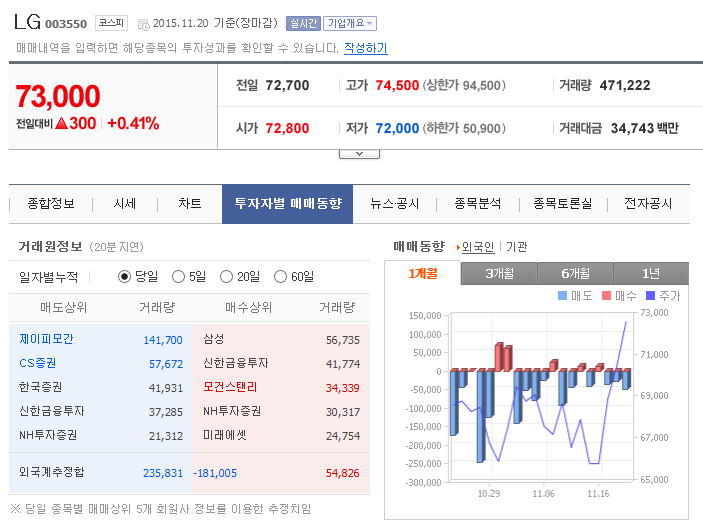Go to the 종목분석 tab

coord(477,204)
